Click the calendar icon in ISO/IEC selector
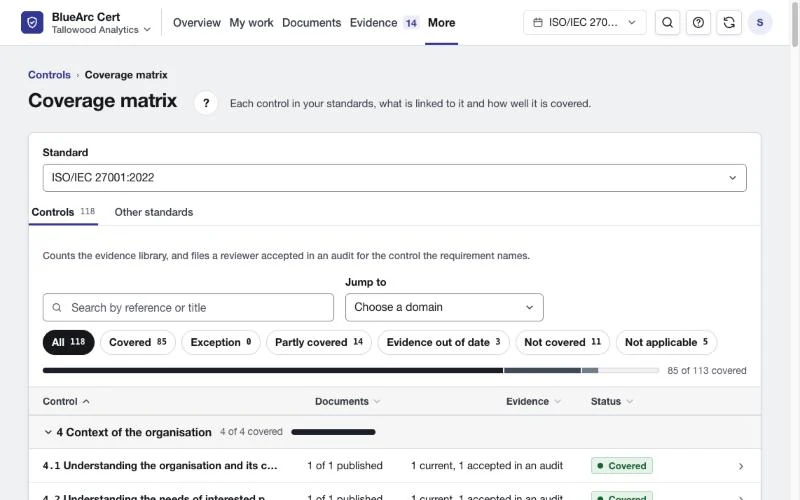 pos(538,22)
